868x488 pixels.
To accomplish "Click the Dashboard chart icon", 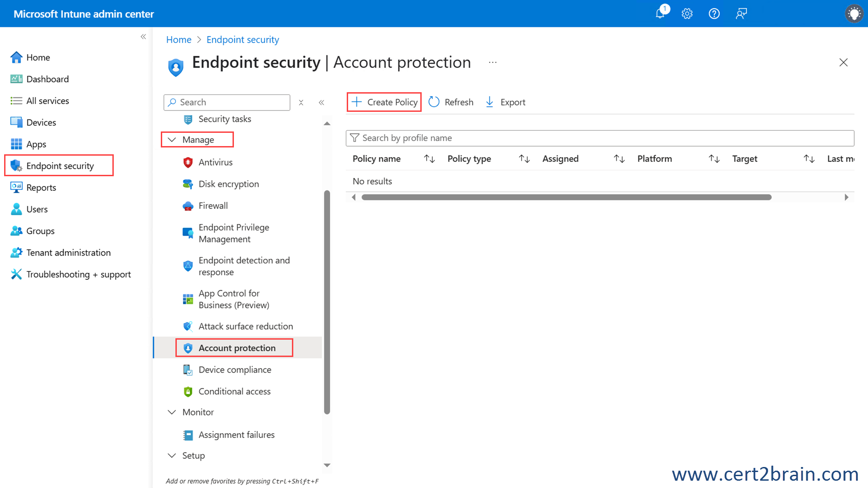I will click(16, 79).
